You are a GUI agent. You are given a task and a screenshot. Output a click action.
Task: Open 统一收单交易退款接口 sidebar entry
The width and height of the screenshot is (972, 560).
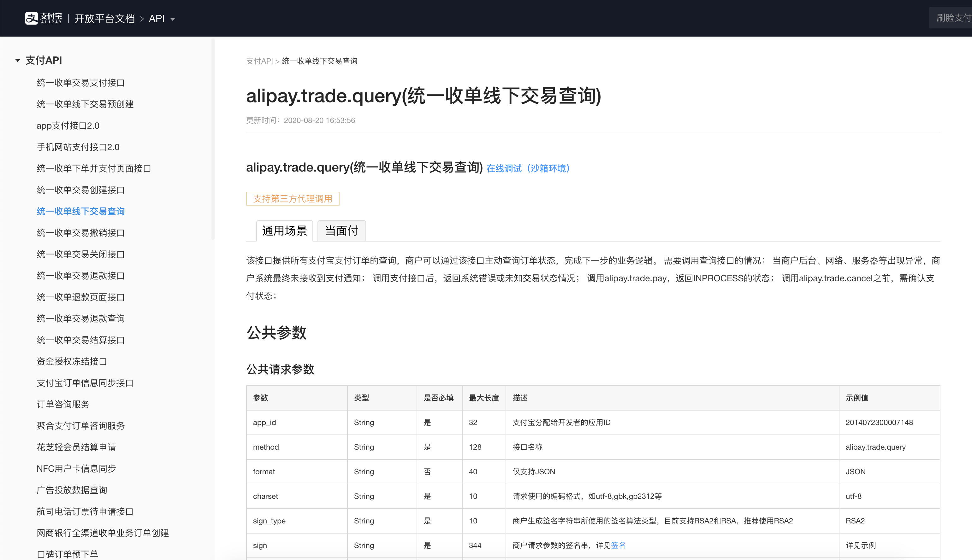(80, 276)
